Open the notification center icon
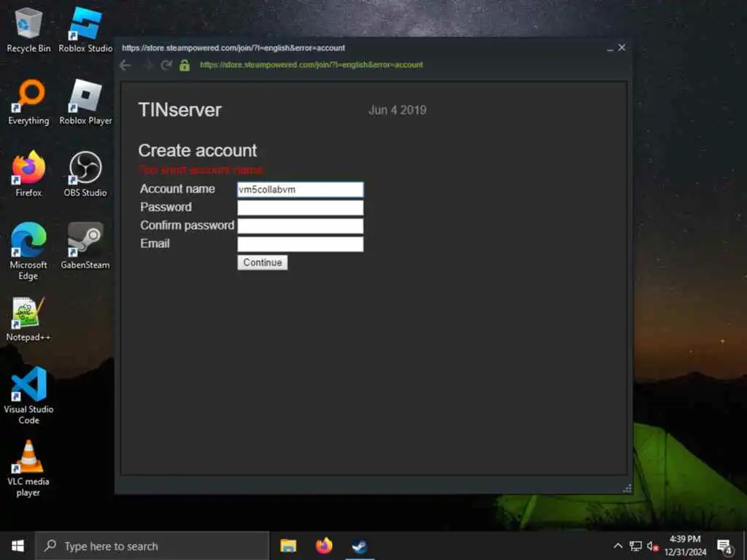 pyautogui.click(x=724, y=546)
